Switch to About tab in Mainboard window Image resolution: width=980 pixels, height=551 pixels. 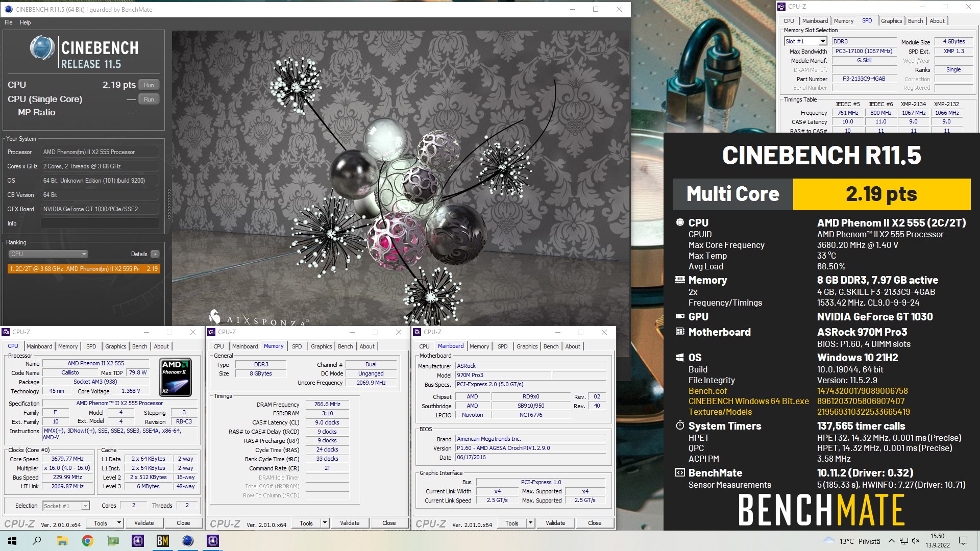[x=573, y=346]
